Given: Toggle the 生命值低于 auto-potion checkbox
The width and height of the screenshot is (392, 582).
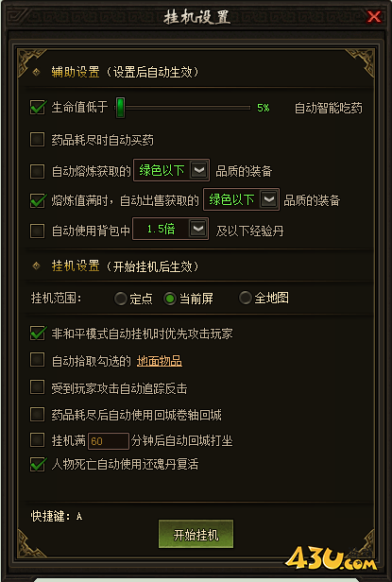Looking at the screenshot, I should click(x=37, y=108).
